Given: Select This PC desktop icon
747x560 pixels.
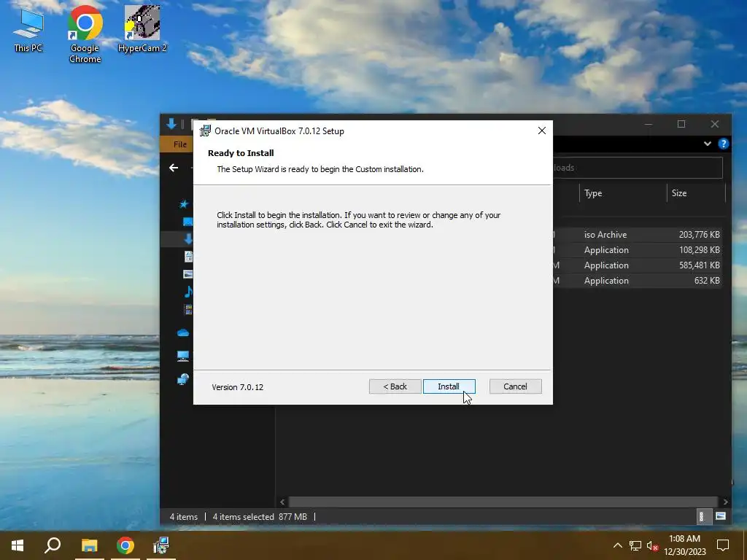Looking at the screenshot, I should (x=28, y=30).
